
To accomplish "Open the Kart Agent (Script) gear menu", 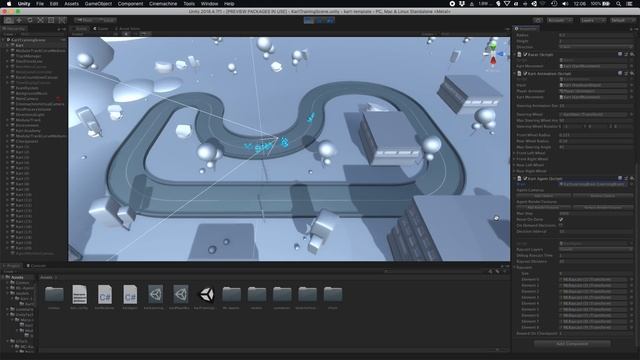I will 632,178.
